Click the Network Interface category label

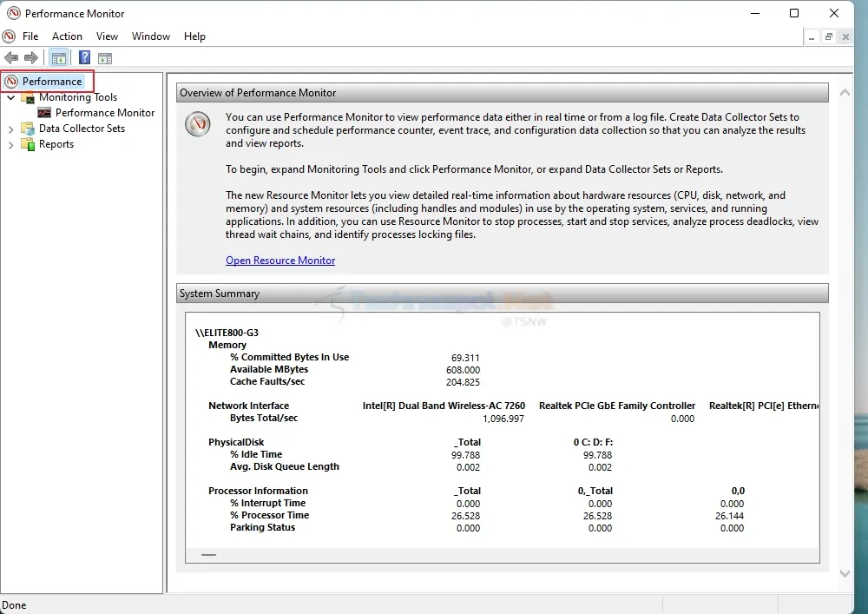click(x=248, y=406)
